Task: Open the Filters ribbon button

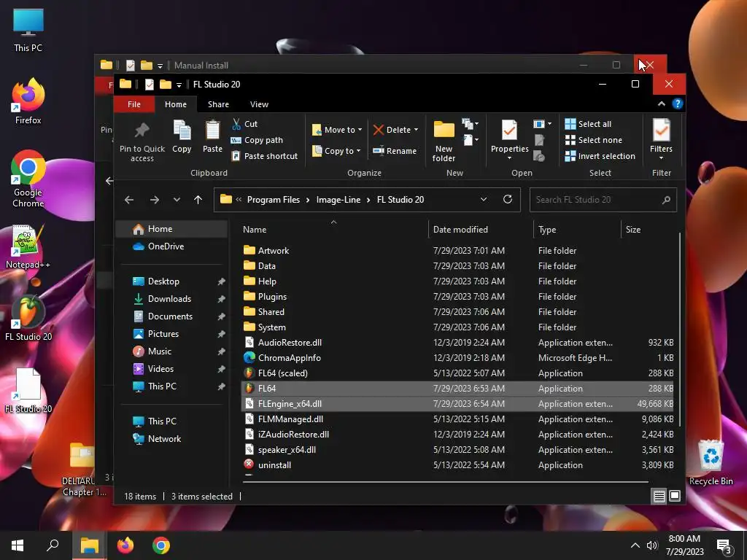Action: (x=661, y=139)
